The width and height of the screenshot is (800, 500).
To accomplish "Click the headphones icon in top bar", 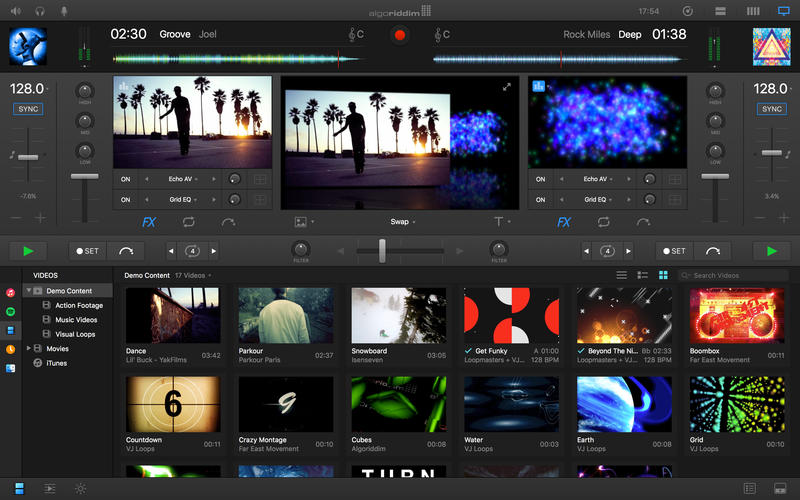I will tap(39, 11).
